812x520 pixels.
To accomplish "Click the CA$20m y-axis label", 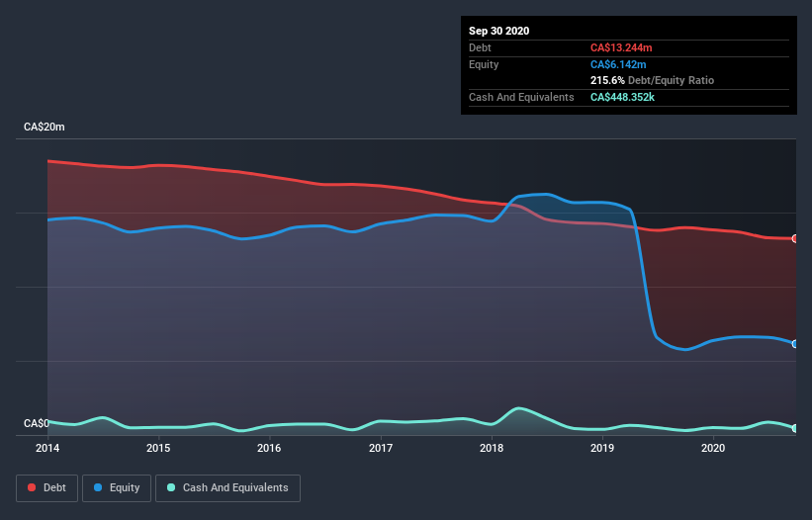I will pyautogui.click(x=45, y=127).
